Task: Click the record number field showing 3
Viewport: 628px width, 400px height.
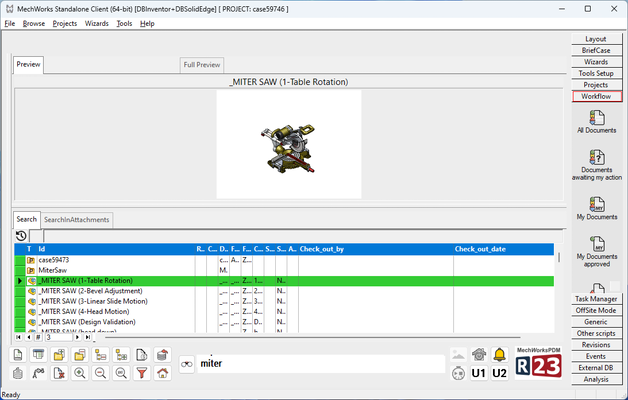Action: coord(58,338)
